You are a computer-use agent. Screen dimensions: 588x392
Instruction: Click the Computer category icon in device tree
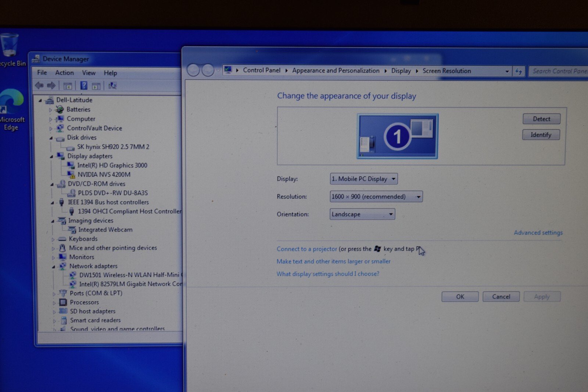click(60, 119)
